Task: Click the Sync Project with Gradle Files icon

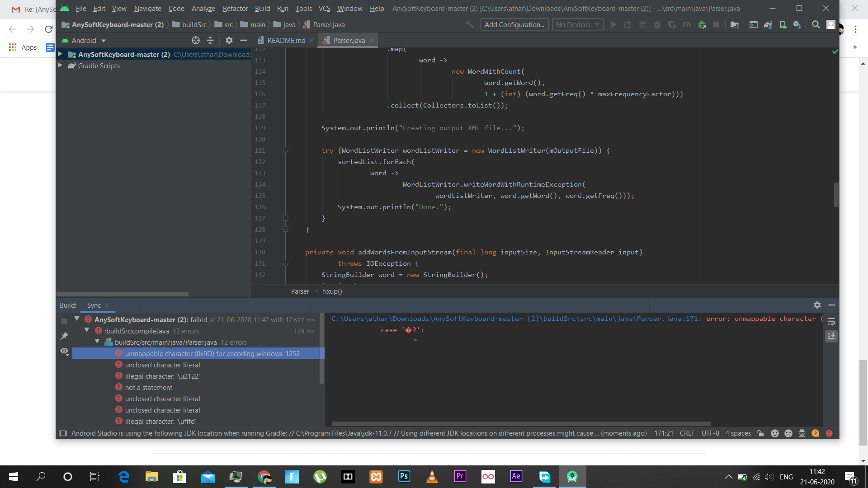Action: [x=768, y=25]
